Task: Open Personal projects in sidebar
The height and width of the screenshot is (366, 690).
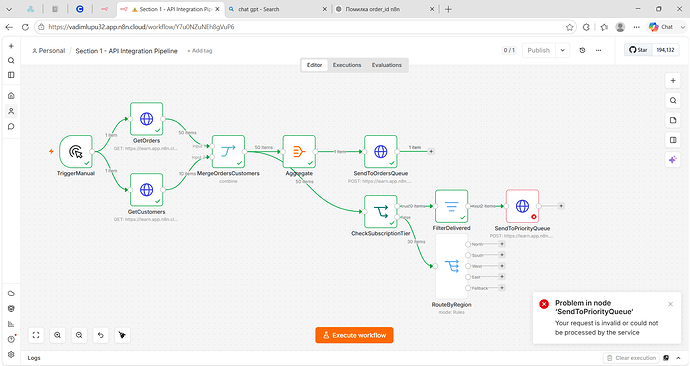Action: [x=11, y=111]
